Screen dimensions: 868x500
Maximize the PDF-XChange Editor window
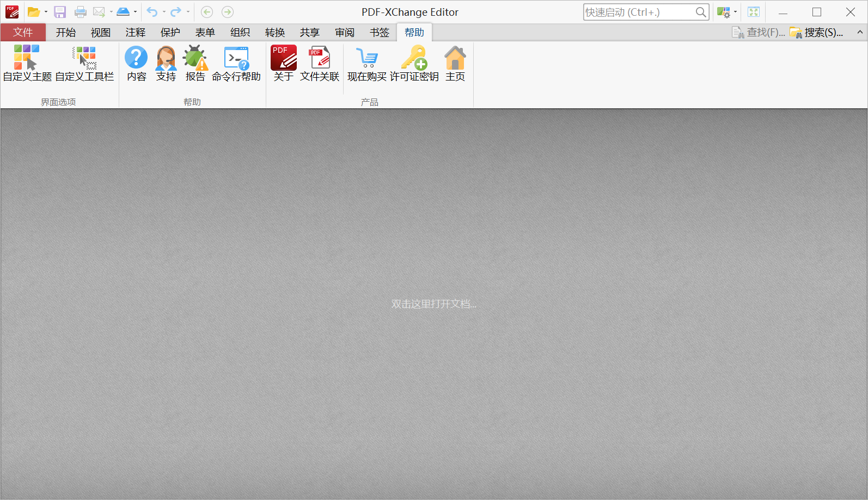(x=817, y=12)
